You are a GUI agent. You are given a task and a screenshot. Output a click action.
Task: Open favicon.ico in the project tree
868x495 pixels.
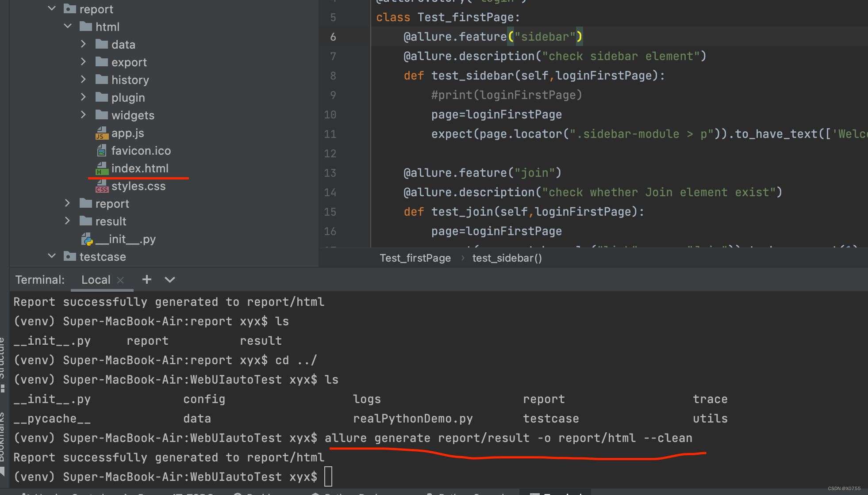pos(141,151)
